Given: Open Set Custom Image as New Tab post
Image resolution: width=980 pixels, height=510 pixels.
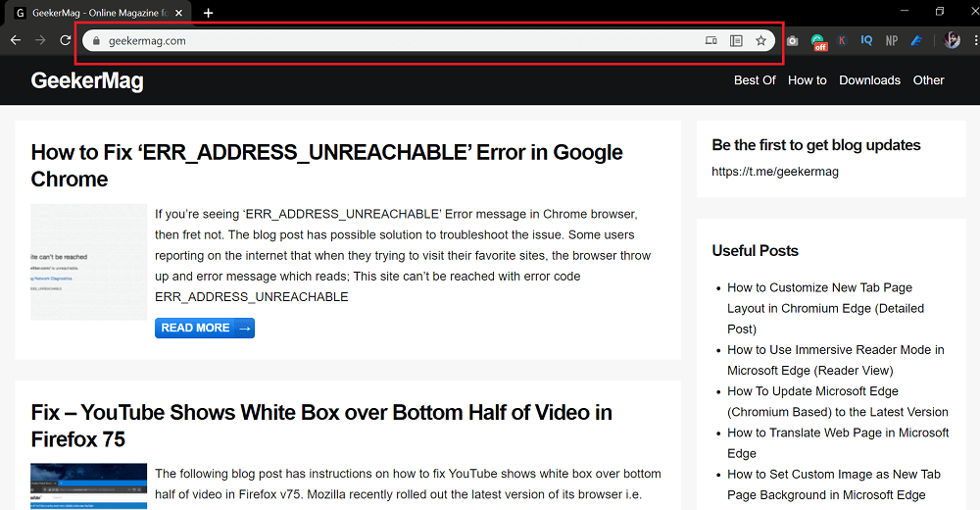Looking at the screenshot, I should (x=834, y=484).
